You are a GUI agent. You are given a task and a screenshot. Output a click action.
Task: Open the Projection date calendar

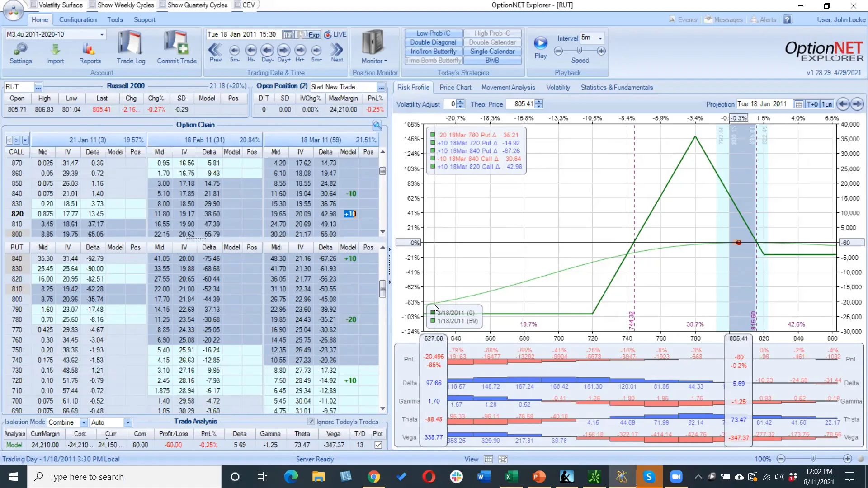point(799,104)
